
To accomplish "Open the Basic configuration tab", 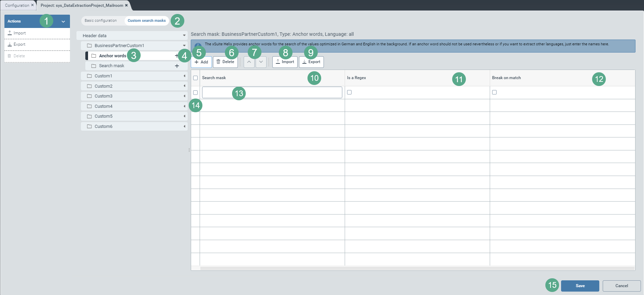I will [101, 20].
